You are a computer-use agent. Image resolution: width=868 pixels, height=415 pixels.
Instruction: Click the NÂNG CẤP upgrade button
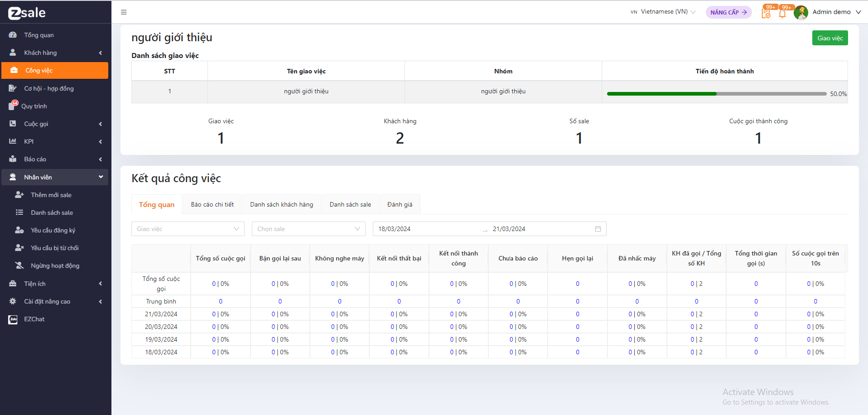pos(728,12)
